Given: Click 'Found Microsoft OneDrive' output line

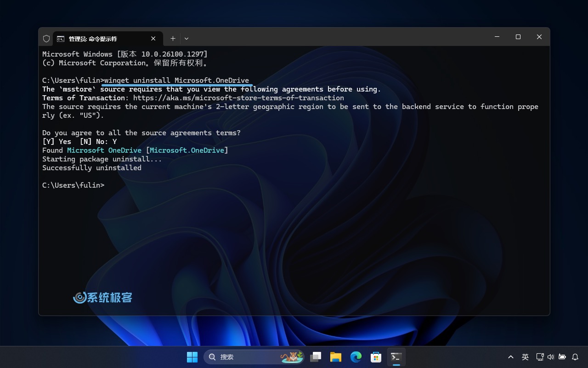Looking at the screenshot, I should point(135,150).
